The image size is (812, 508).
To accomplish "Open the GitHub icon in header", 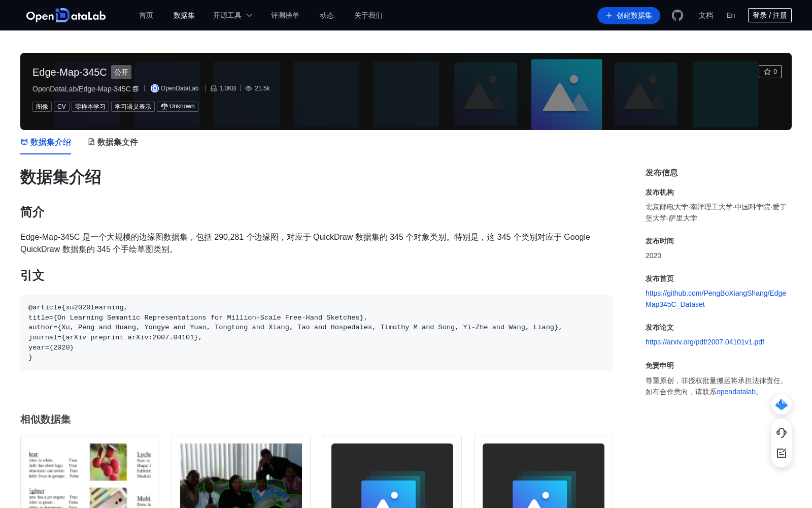I will point(677,15).
